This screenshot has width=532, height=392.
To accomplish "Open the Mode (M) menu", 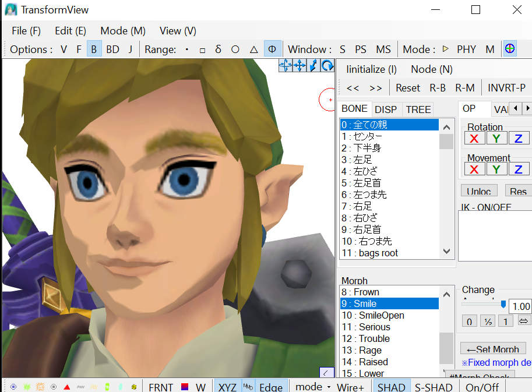I will (123, 31).
